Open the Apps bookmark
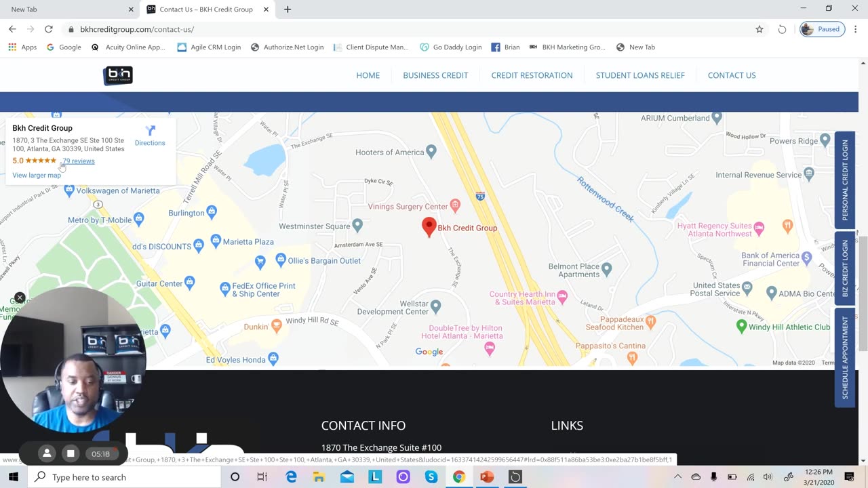This screenshot has height=488, width=868. (x=22, y=47)
